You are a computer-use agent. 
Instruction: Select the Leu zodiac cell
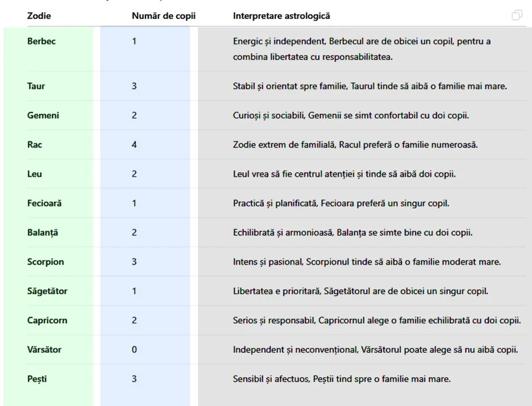tap(35, 174)
